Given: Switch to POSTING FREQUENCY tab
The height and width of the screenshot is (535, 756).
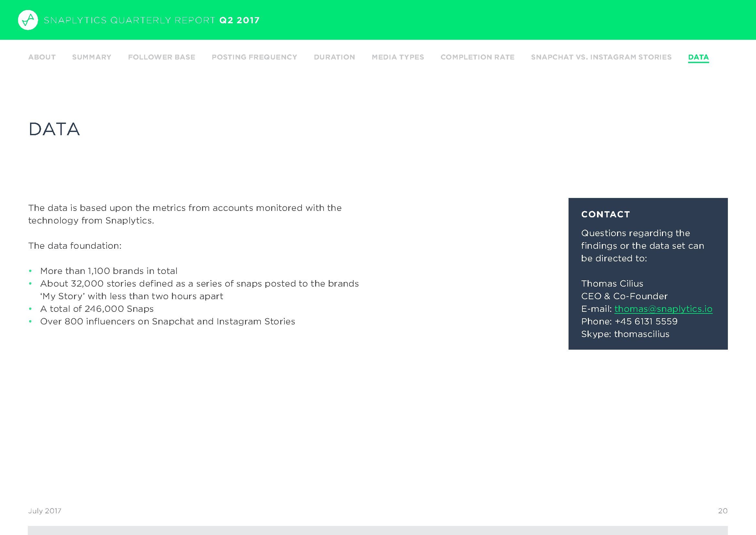Looking at the screenshot, I should 254,57.
